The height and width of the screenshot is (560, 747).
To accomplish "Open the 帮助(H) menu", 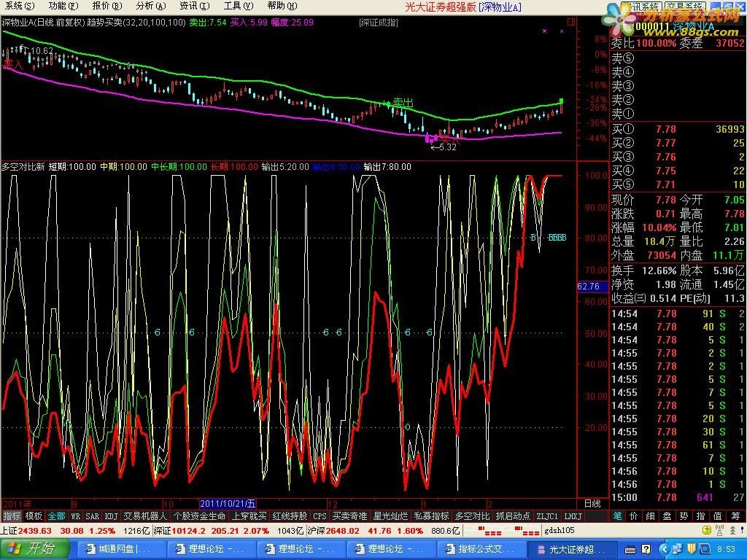I will 282,6.
